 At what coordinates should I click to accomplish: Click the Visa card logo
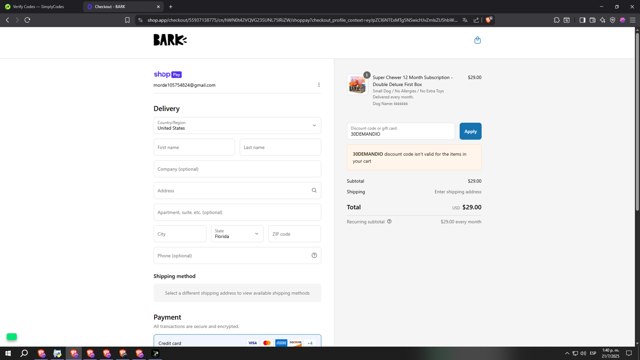coord(253,343)
